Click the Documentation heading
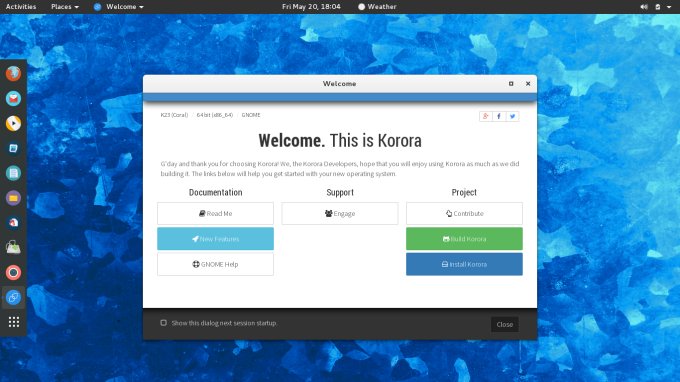This screenshot has height=382, width=680. coord(216,193)
